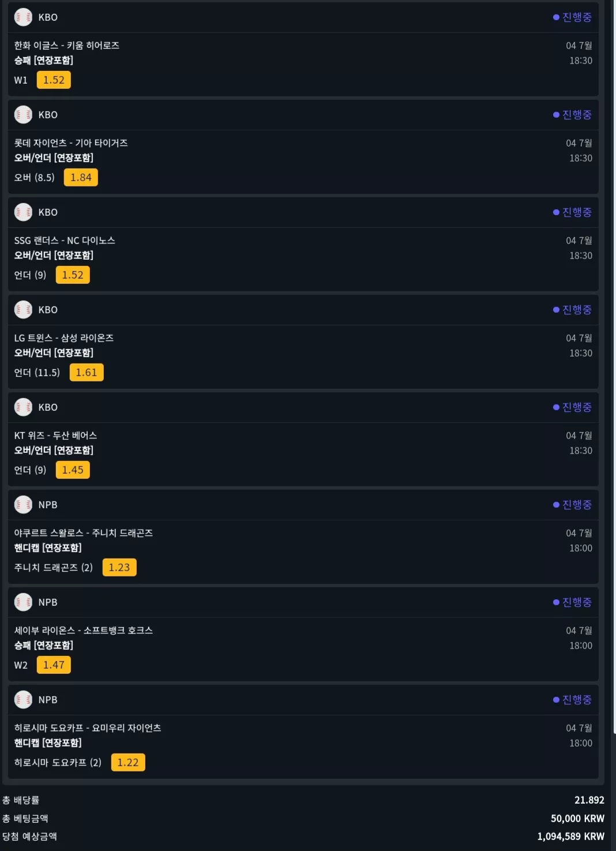Click the baseball icon above LG 트윈스 match
Screen dimensions: 616x851
pyautogui.click(x=23, y=310)
